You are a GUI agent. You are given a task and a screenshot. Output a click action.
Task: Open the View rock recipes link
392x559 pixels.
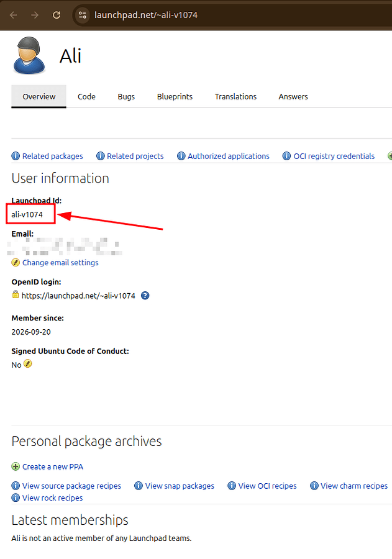click(x=52, y=498)
